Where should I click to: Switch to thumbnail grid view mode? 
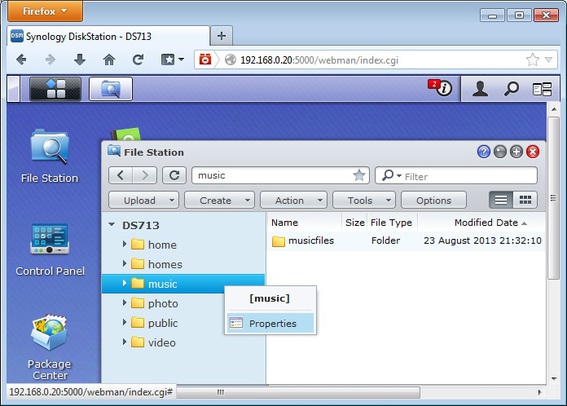[x=525, y=200]
